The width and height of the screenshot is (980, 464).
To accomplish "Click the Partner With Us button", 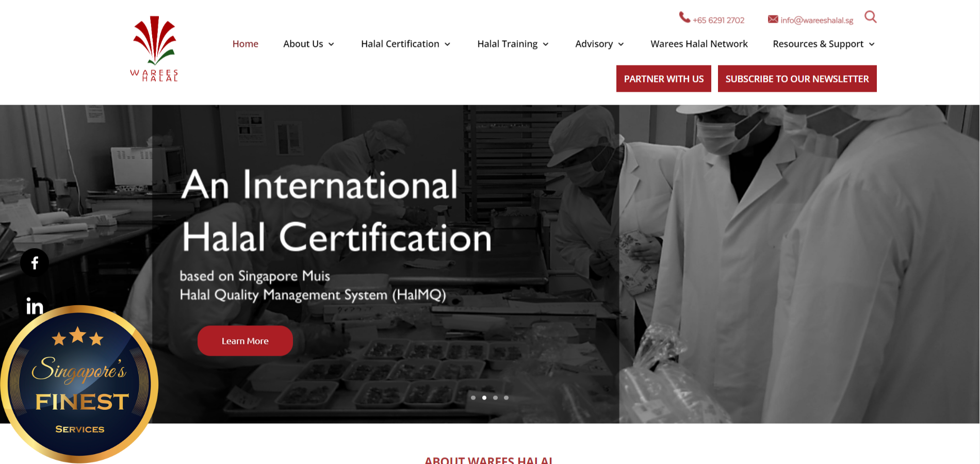I will [663, 79].
